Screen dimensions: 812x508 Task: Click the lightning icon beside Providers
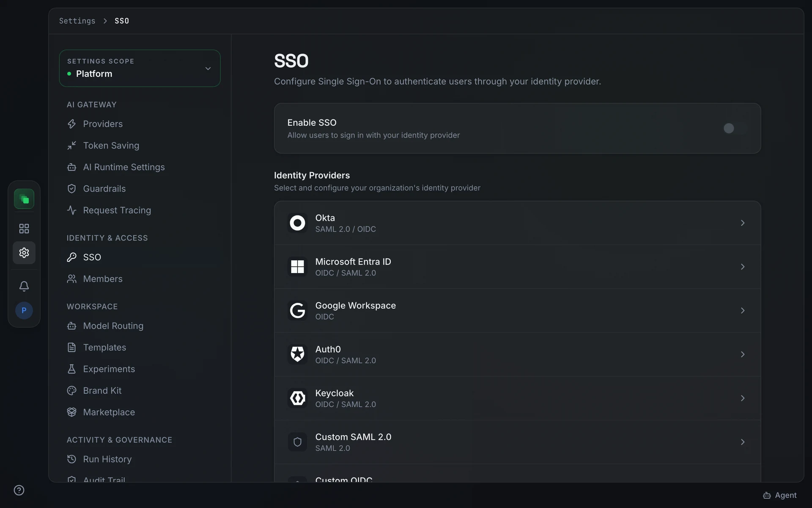tap(72, 124)
